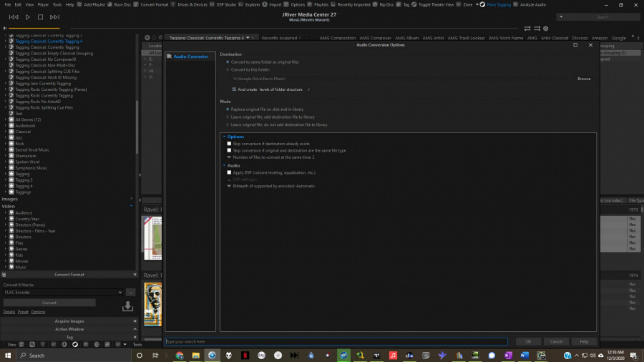
Task: Click the Stop playback button
Action: (x=40, y=17)
